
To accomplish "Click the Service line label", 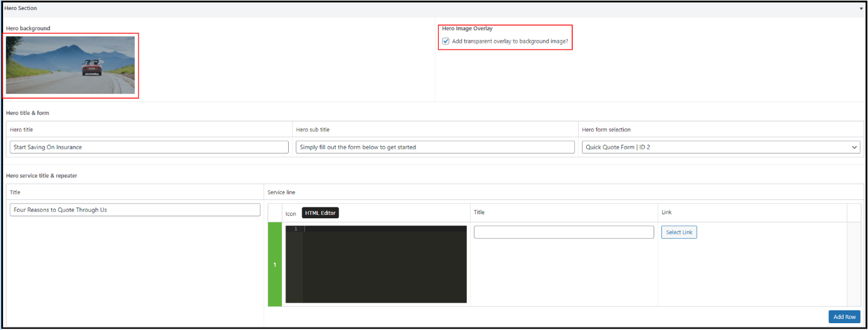I will 281,192.
